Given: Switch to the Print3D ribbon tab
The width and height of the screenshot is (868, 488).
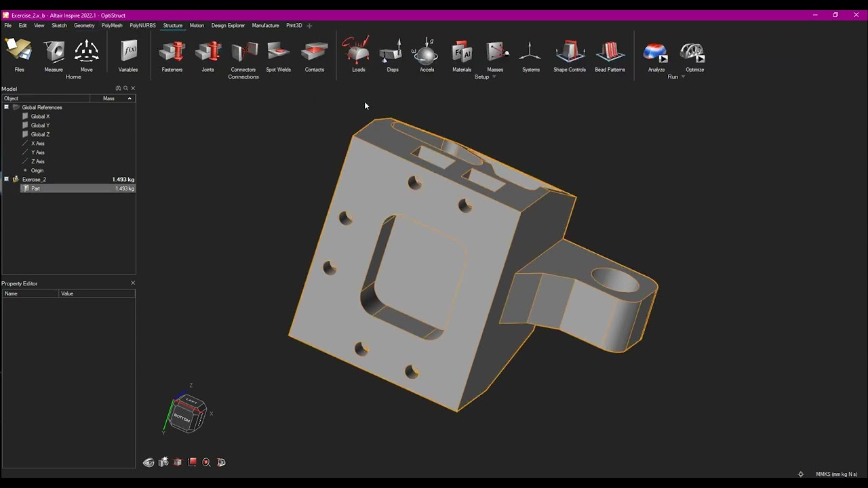Looking at the screenshot, I should tap(294, 25).
